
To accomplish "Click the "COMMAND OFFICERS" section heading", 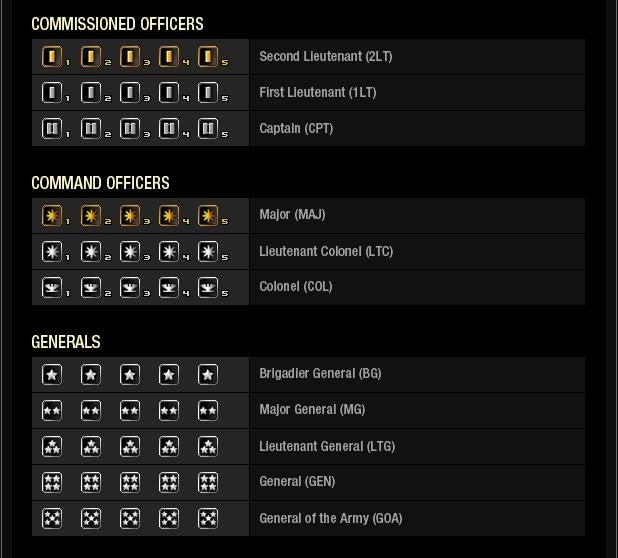I will 100,183.
